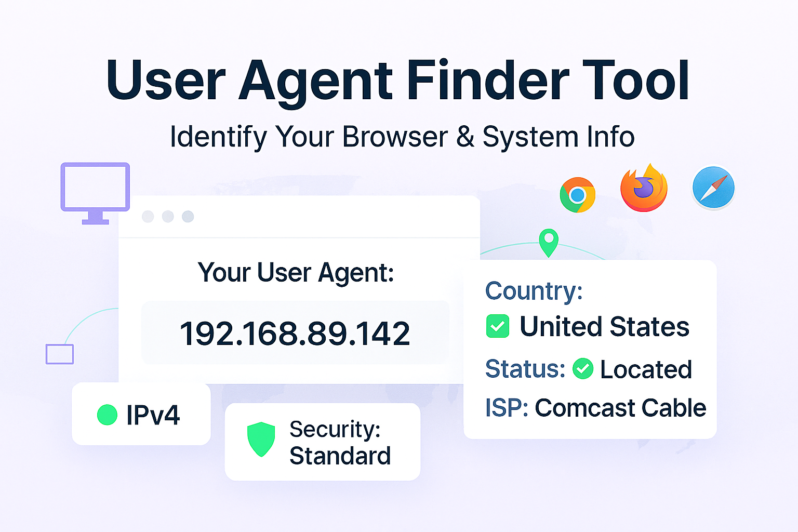Click the "Country:" label
The height and width of the screenshot is (532, 798).
534,291
